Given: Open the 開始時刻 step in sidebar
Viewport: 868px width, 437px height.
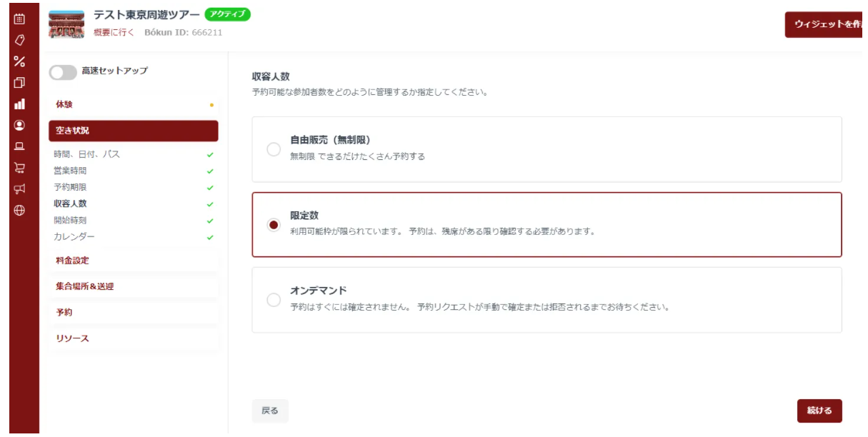Looking at the screenshot, I should click(x=70, y=220).
